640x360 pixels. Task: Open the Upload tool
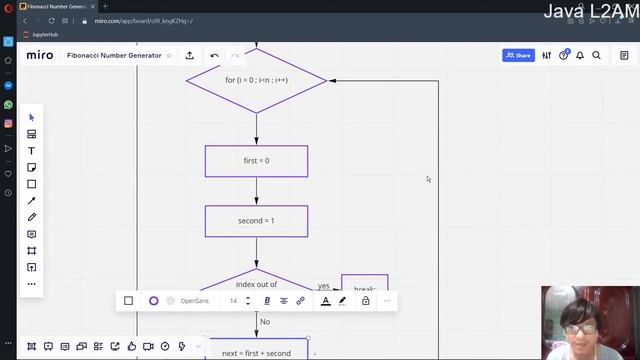tap(31, 267)
